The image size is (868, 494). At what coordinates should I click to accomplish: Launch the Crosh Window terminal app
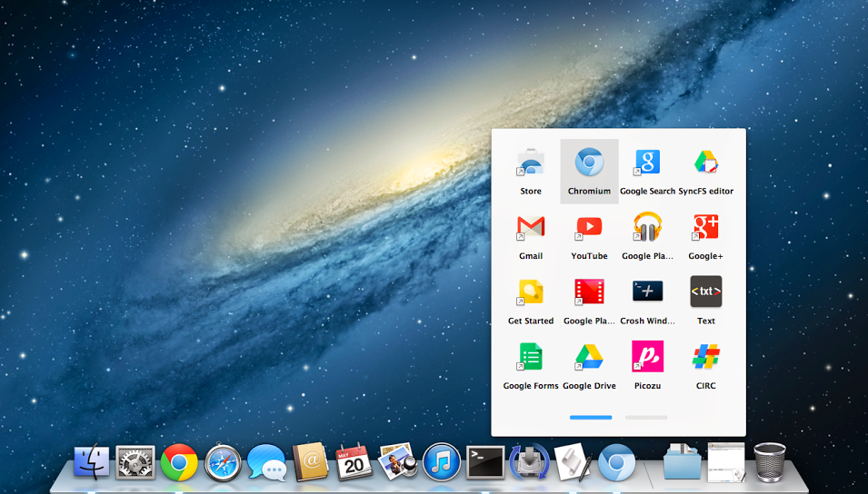(647, 292)
